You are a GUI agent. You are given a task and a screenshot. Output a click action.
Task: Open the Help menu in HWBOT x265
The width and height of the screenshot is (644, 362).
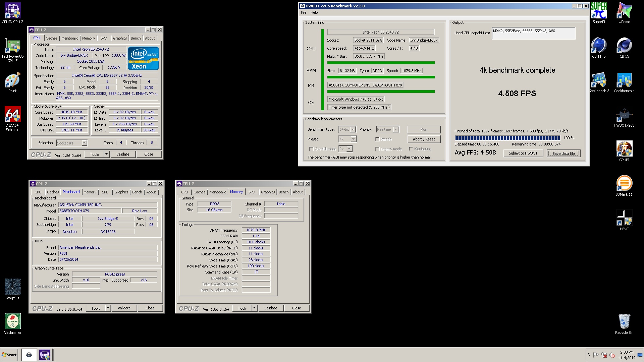coord(314,12)
